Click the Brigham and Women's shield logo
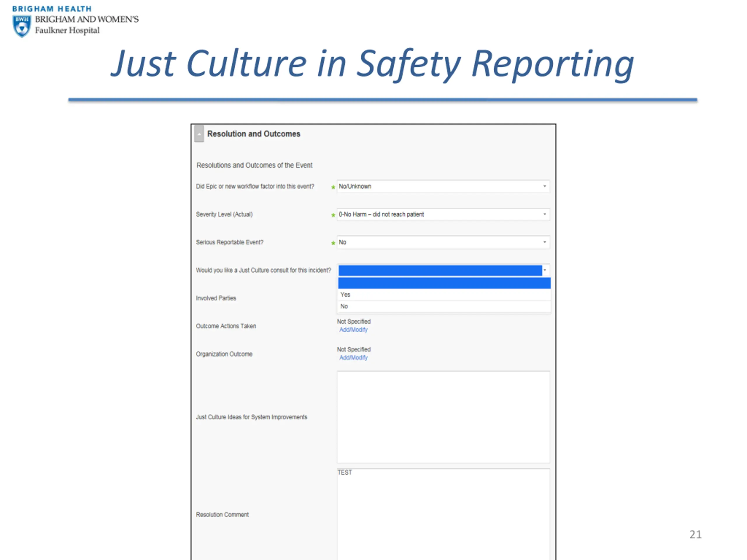The height and width of the screenshot is (560, 747). (x=22, y=26)
